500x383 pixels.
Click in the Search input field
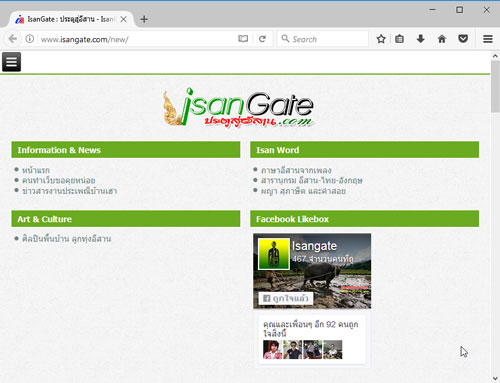[x=323, y=39]
